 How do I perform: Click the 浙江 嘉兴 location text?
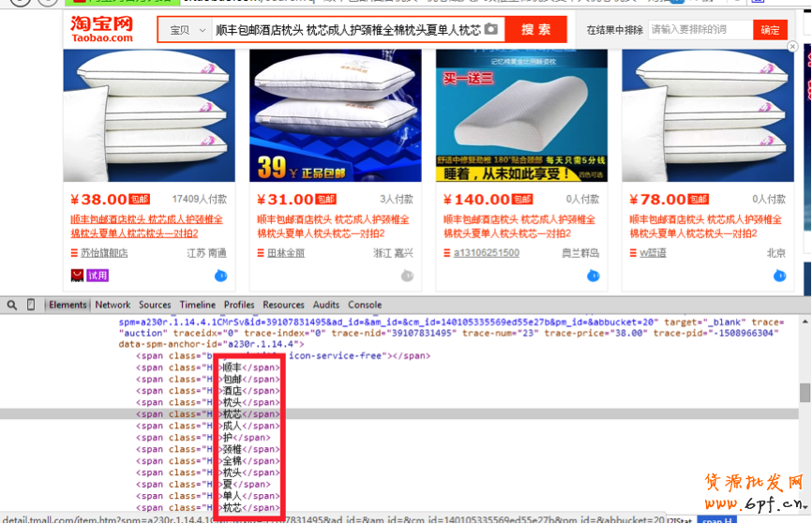[x=393, y=253]
